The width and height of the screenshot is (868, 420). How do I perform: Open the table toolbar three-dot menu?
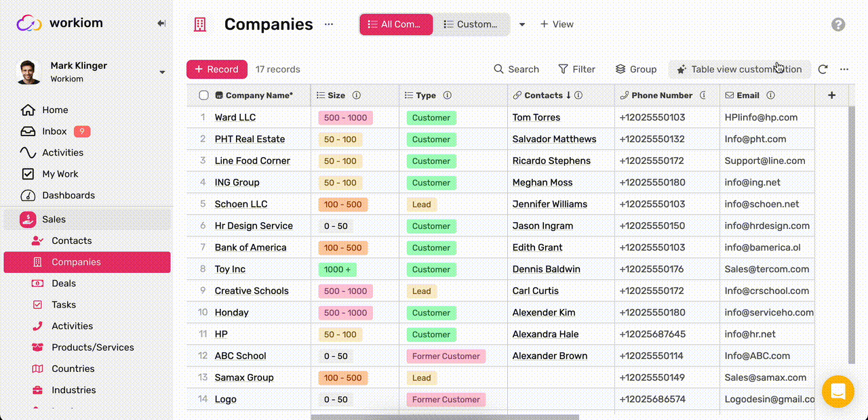pos(844,69)
